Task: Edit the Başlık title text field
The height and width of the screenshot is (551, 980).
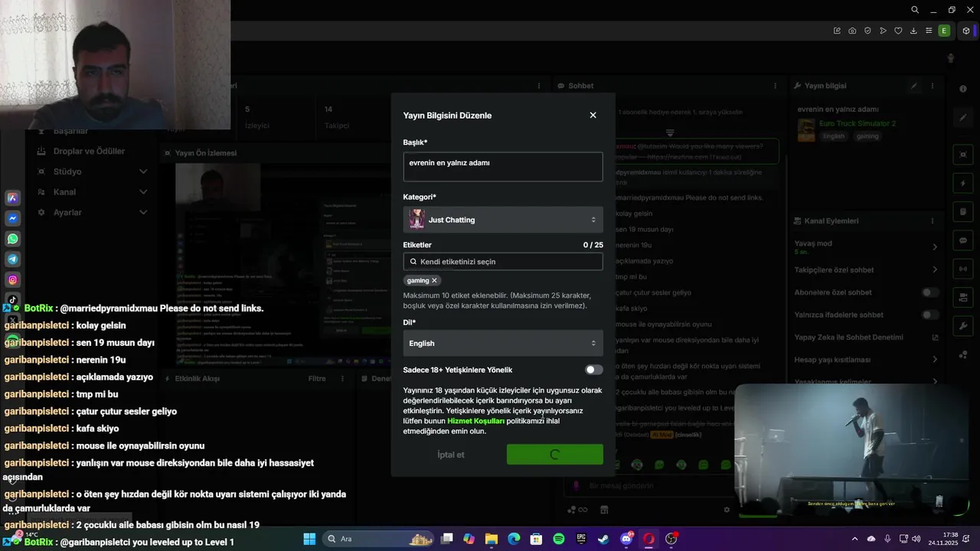Action: (503, 167)
